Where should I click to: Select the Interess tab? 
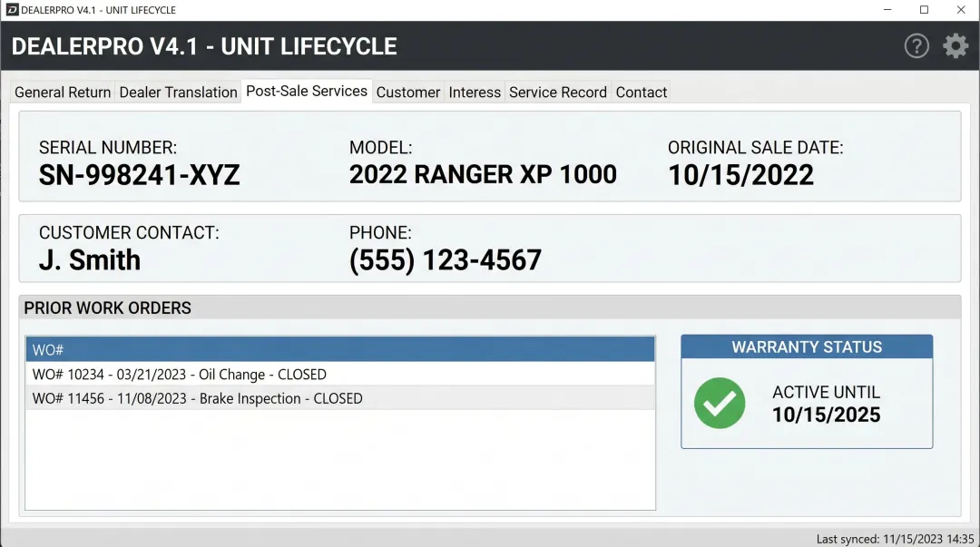tap(475, 92)
